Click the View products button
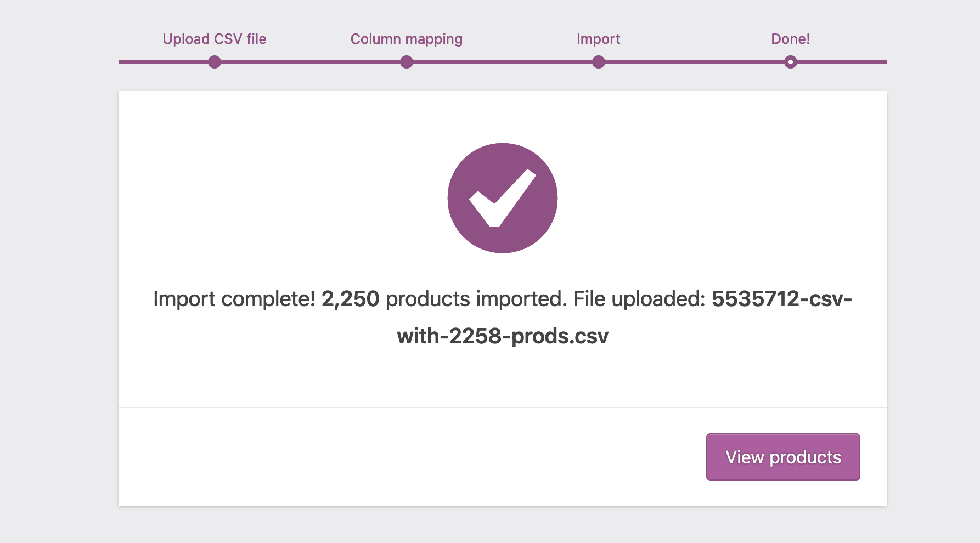Screen dimensions: 980x543 pyautogui.click(x=783, y=457)
